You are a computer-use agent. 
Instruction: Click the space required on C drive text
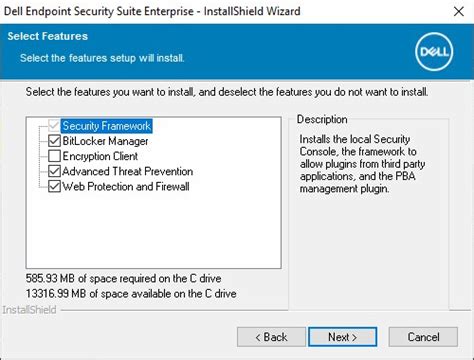pos(123,278)
